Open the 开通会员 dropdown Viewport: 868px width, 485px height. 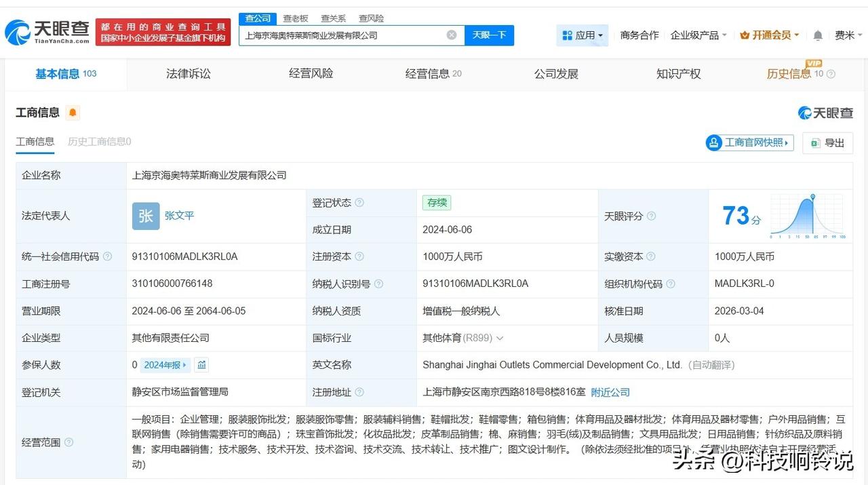pyautogui.click(x=770, y=35)
